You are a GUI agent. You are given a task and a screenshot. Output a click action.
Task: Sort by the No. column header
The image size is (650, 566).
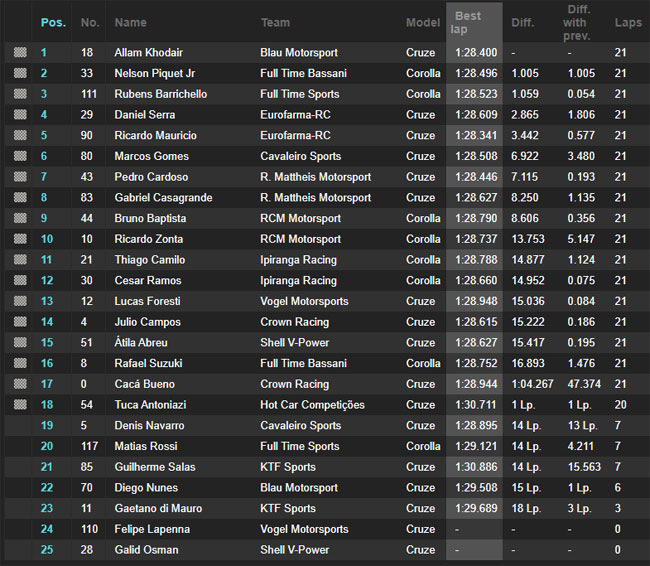90,22
